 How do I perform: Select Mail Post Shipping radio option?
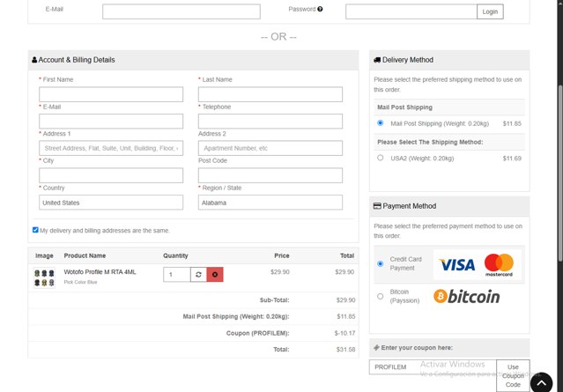coord(381,123)
